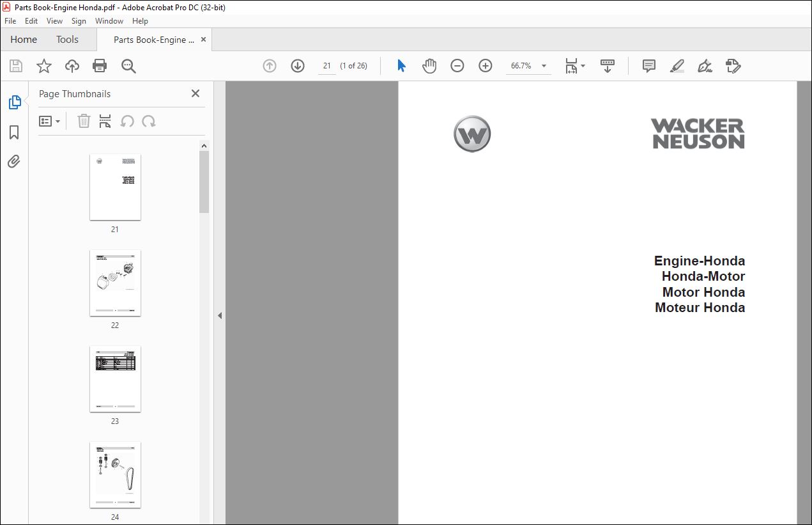Open the Sign document pen icon

pos(705,66)
